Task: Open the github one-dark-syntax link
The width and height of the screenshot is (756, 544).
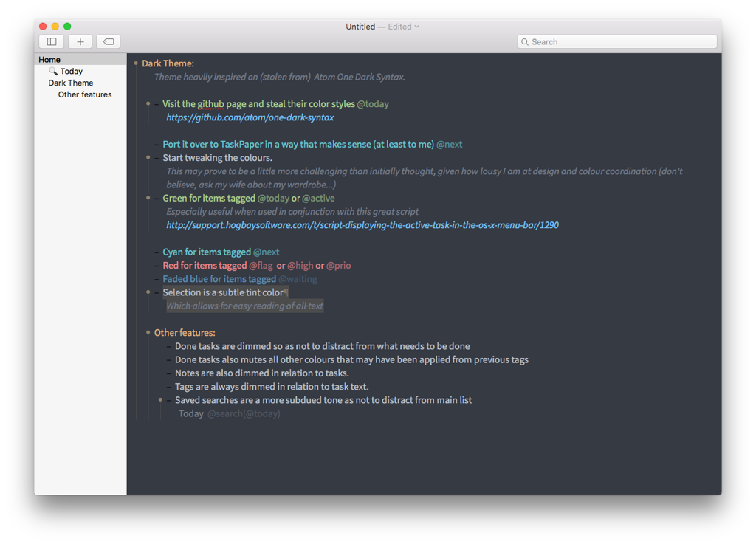Action: tap(250, 117)
